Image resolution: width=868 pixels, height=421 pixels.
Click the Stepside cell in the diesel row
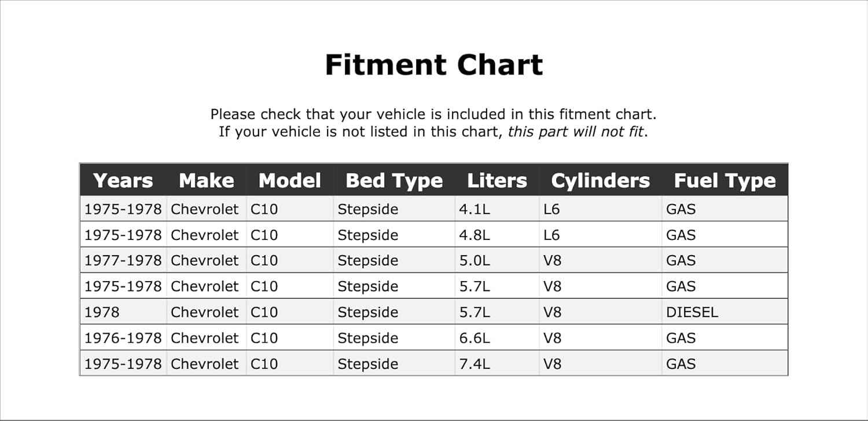(368, 312)
